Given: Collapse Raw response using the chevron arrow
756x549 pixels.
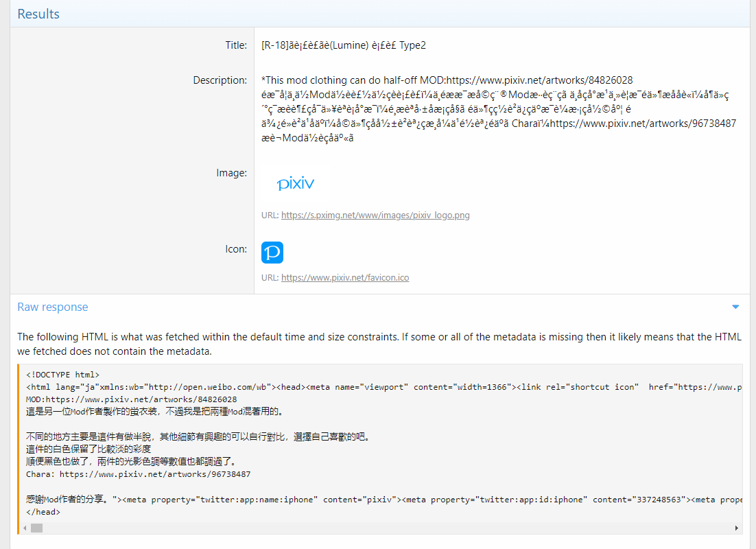Looking at the screenshot, I should tap(735, 307).
